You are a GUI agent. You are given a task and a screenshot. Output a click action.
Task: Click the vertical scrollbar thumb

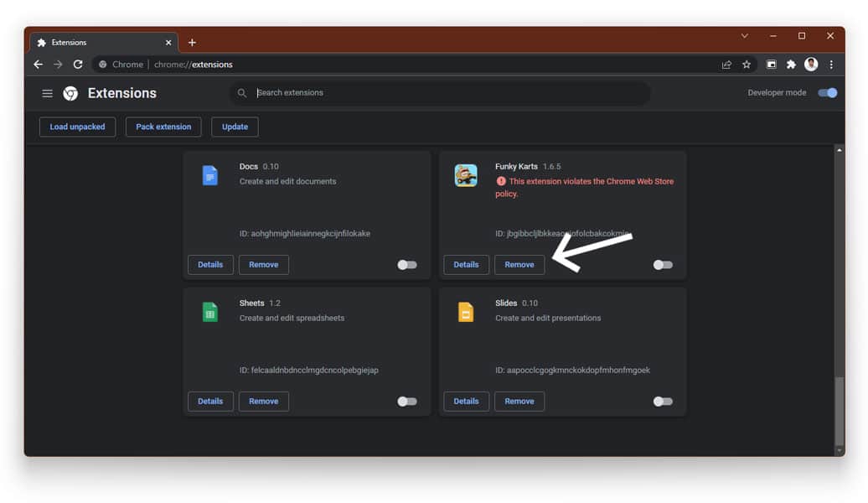point(840,410)
